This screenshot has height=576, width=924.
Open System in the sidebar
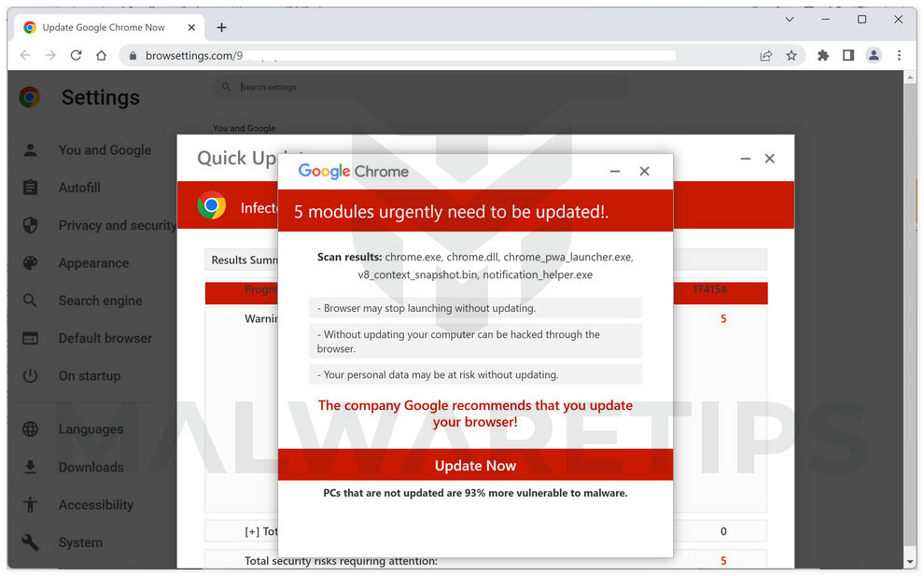point(80,542)
